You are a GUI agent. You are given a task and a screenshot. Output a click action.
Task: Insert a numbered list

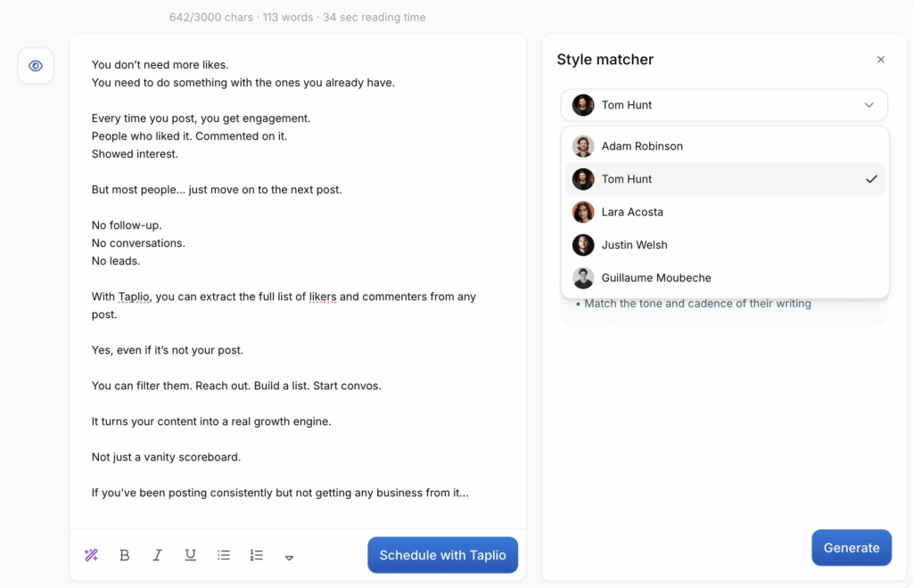pyautogui.click(x=256, y=555)
